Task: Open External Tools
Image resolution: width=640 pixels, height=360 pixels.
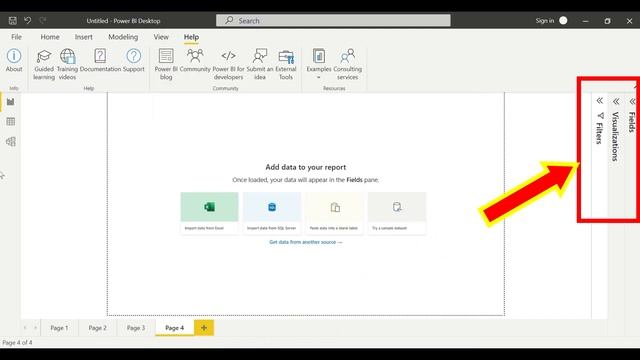Action: [286, 64]
